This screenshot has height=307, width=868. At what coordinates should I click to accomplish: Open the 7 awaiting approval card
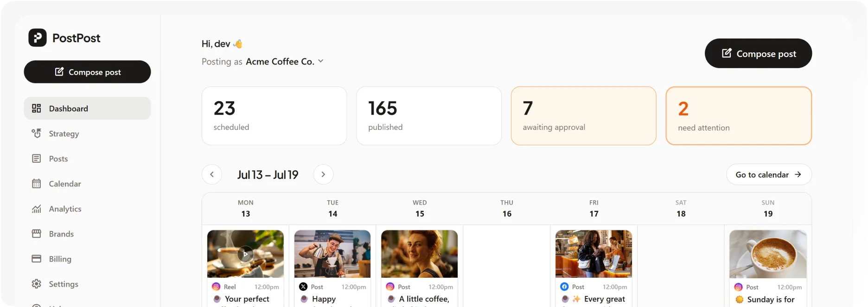click(x=583, y=116)
